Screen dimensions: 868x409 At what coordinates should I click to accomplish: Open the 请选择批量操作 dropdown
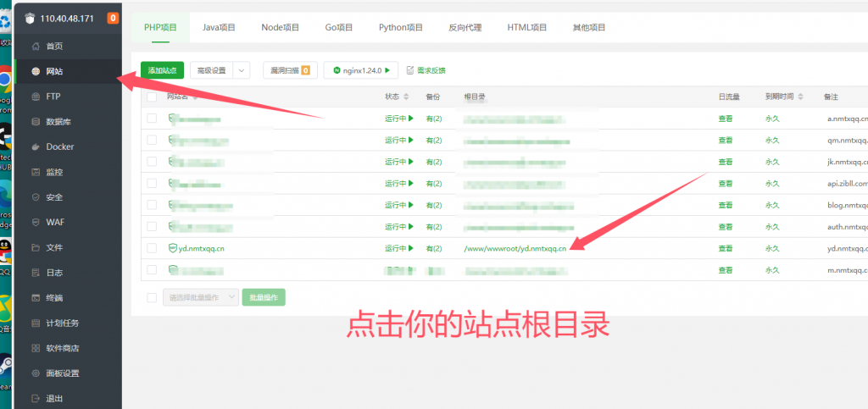click(x=200, y=297)
